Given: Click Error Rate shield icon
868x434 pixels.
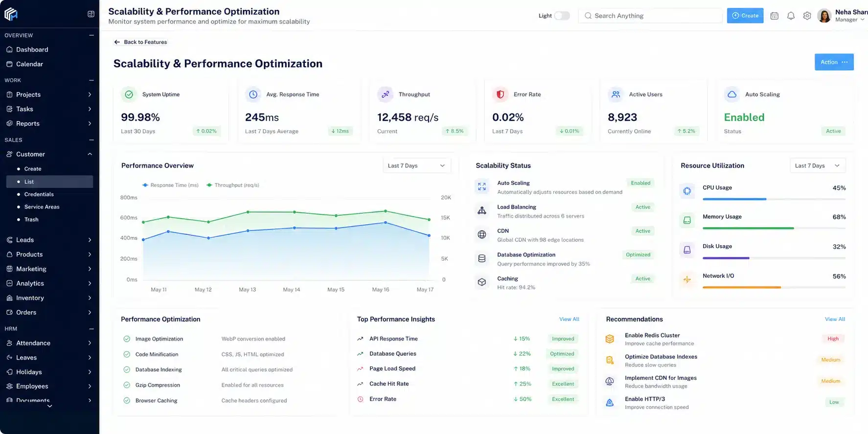Looking at the screenshot, I should [500, 94].
